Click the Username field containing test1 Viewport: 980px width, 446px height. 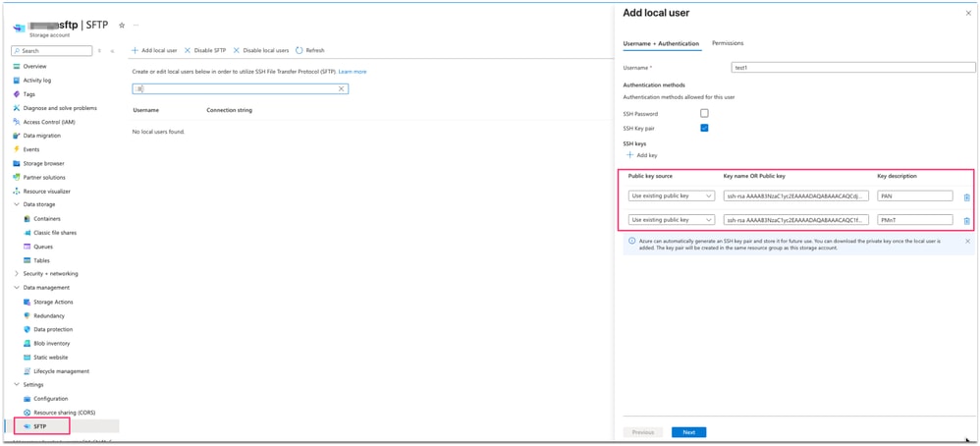point(853,67)
